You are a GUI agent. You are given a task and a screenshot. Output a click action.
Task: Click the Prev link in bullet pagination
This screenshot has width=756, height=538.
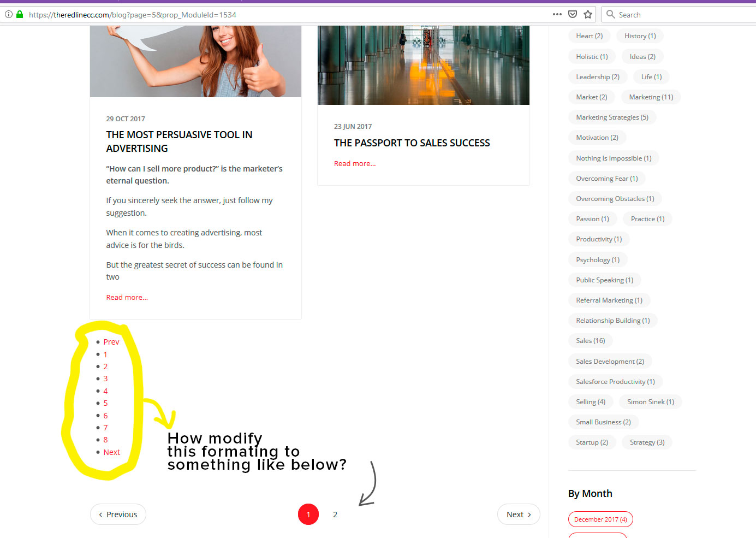111,342
